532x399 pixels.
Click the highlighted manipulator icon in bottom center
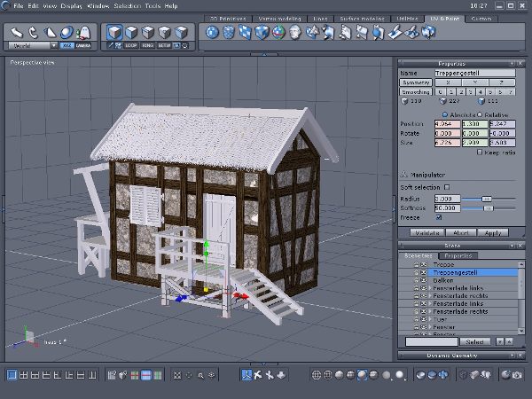[x=246, y=375]
